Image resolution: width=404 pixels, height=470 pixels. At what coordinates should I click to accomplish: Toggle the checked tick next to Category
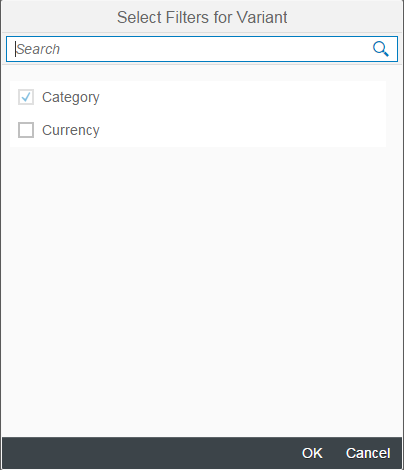[x=26, y=97]
